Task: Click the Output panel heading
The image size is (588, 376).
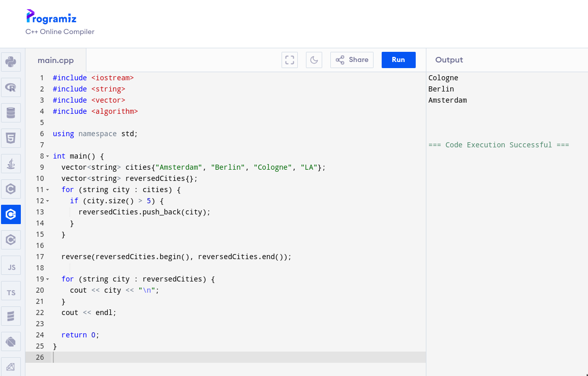Action: [x=449, y=60]
